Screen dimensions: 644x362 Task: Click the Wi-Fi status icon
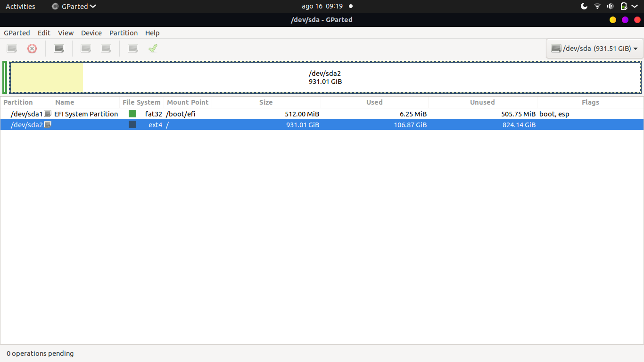tap(597, 7)
